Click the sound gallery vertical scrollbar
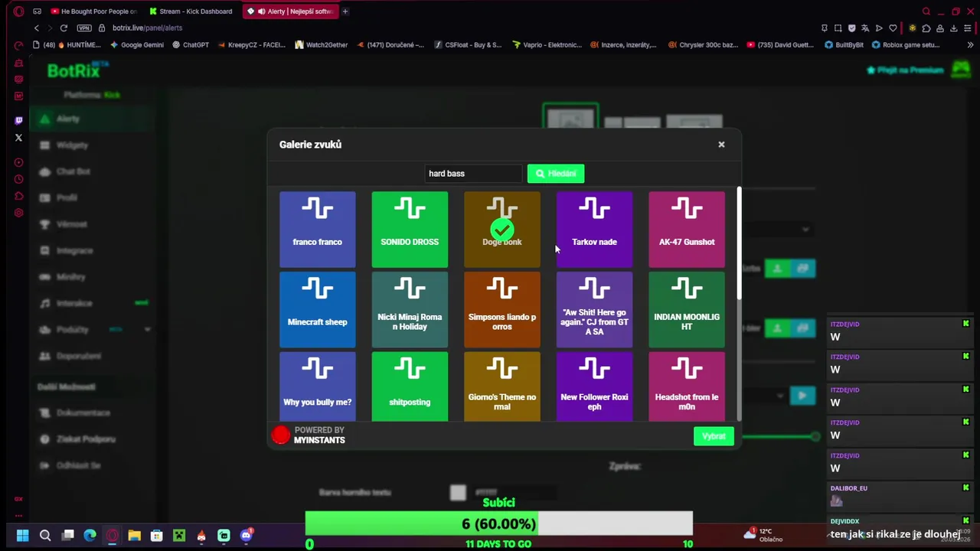The width and height of the screenshot is (980, 551). (739, 243)
